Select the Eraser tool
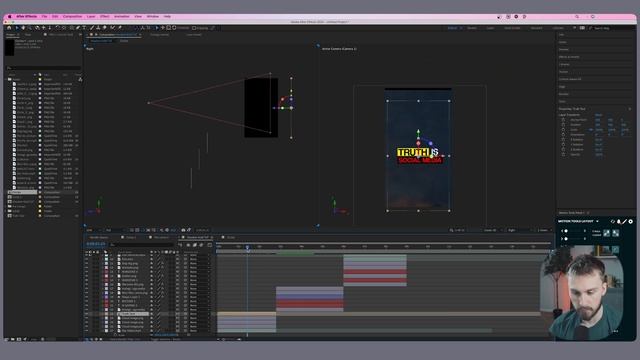Image resolution: width=640 pixels, height=360 pixels. coord(105,28)
